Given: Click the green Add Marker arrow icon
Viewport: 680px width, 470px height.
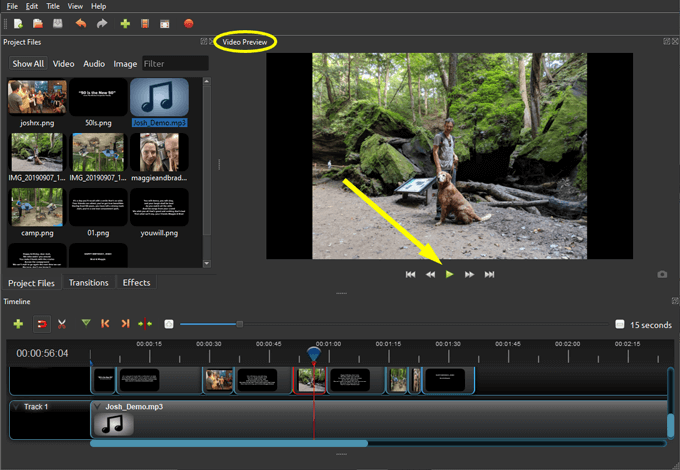Looking at the screenshot, I should coord(86,324).
